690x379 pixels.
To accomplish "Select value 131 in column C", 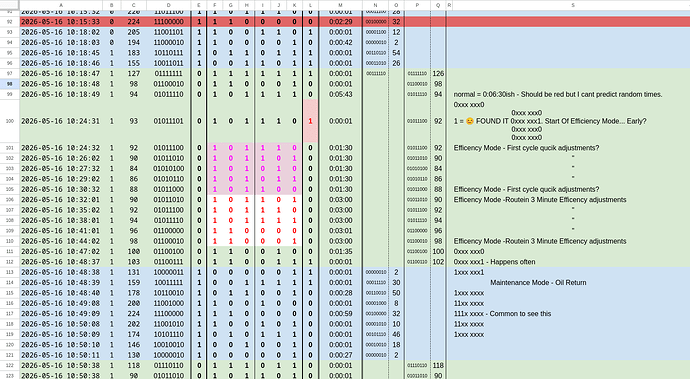I will click(133, 272).
